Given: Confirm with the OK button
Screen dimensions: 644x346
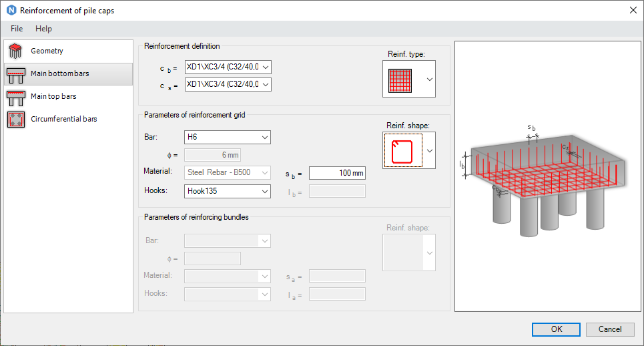Looking at the screenshot, I should 556,329.
